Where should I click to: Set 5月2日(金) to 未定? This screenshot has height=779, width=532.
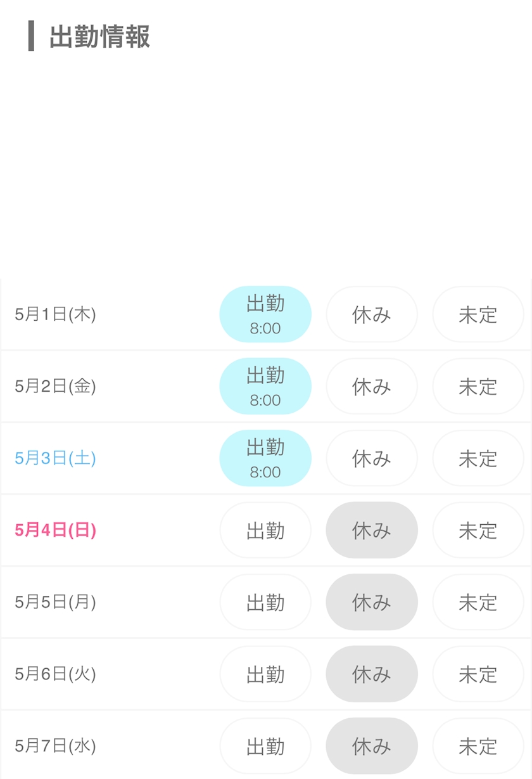coord(478,386)
